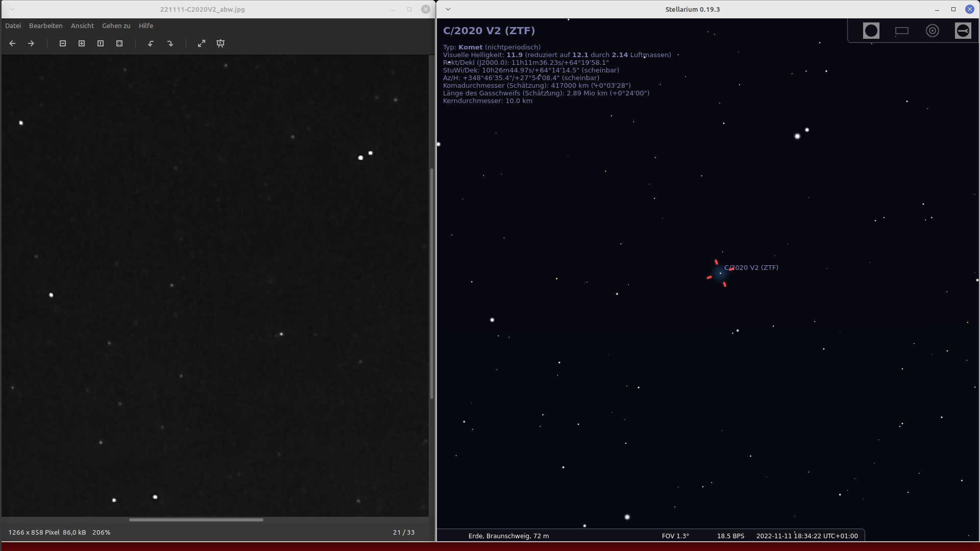
Task: Click the 18.5 BPS frame rate
Action: pos(730,536)
